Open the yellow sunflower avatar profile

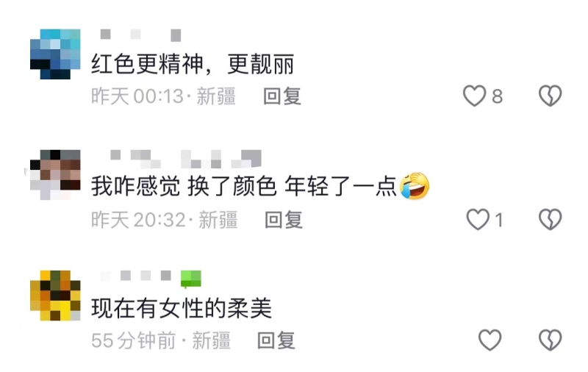(55, 296)
